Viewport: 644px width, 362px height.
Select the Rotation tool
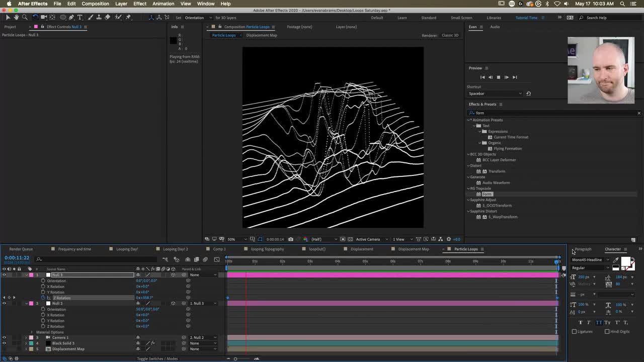35,17
